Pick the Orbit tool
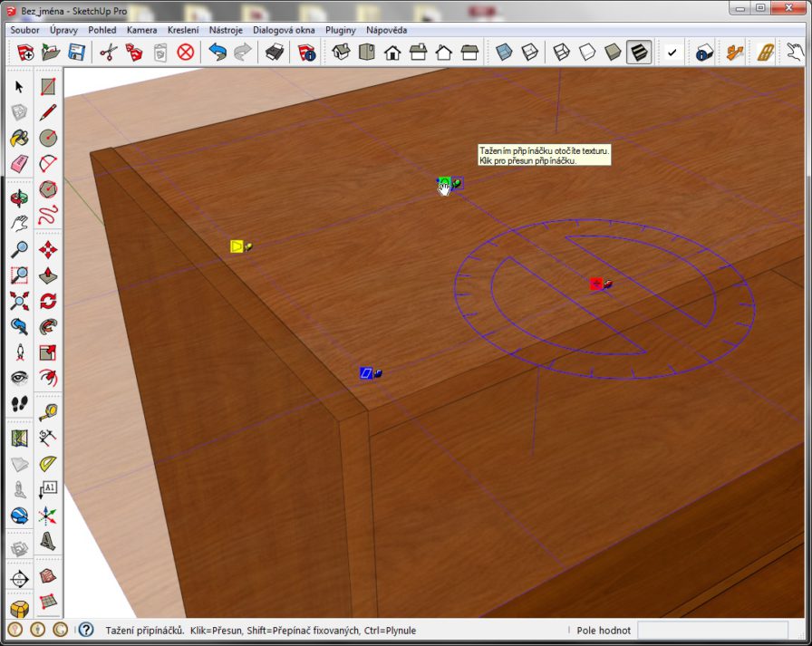Screen dimensions: 812x646 pos(19,198)
